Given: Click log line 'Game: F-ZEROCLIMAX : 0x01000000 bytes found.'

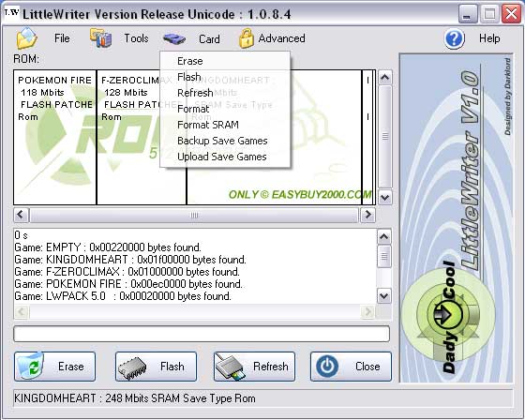Looking at the screenshot, I should [x=127, y=272].
